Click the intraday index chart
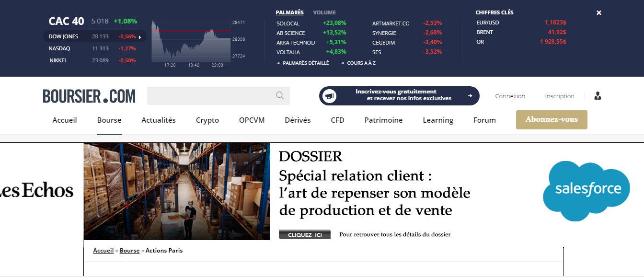 pyautogui.click(x=191, y=41)
